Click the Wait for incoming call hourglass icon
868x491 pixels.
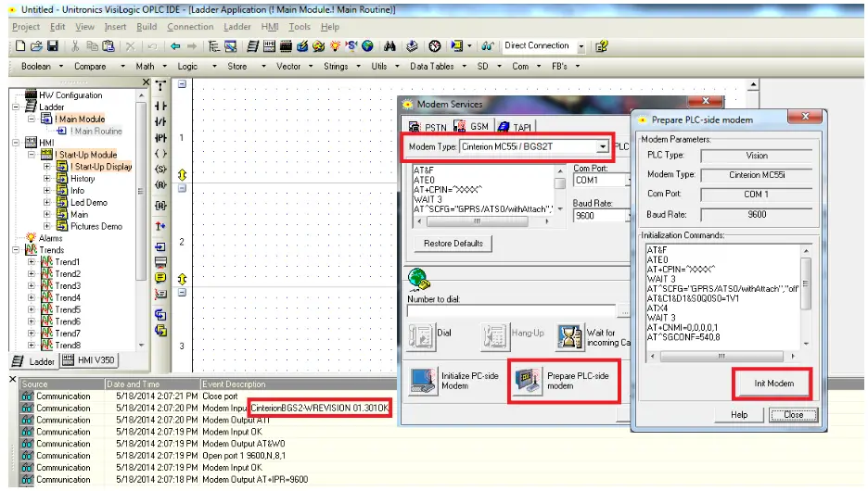pos(569,336)
